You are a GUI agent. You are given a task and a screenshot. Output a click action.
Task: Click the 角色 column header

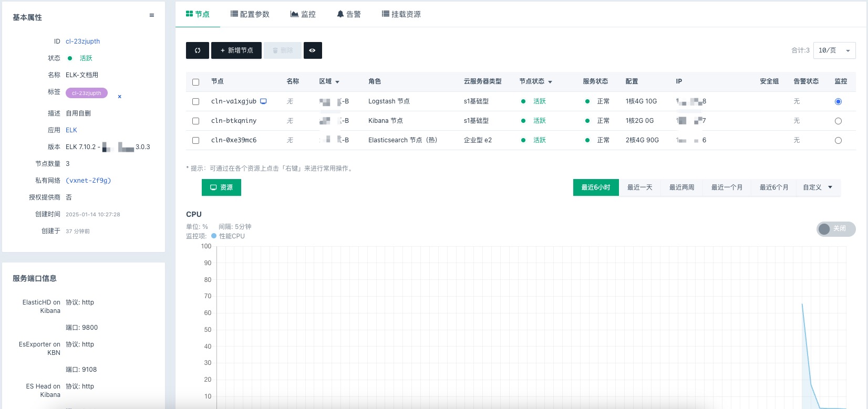(x=375, y=81)
